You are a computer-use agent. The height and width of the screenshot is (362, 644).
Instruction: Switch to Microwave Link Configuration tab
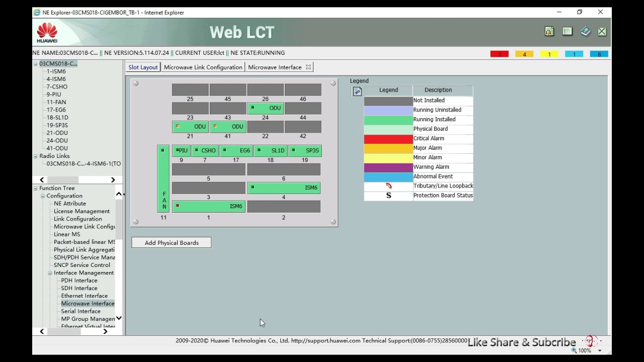point(203,67)
